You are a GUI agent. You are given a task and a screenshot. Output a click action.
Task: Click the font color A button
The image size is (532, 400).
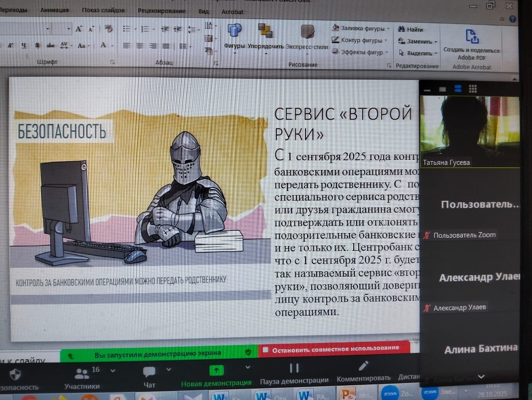point(103,45)
